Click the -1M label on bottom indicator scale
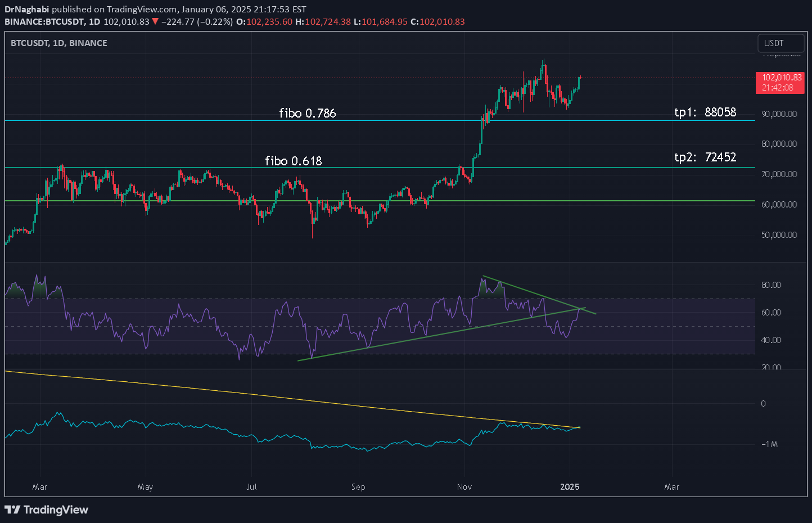Screen dimensions: 812x523 (769, 444)
